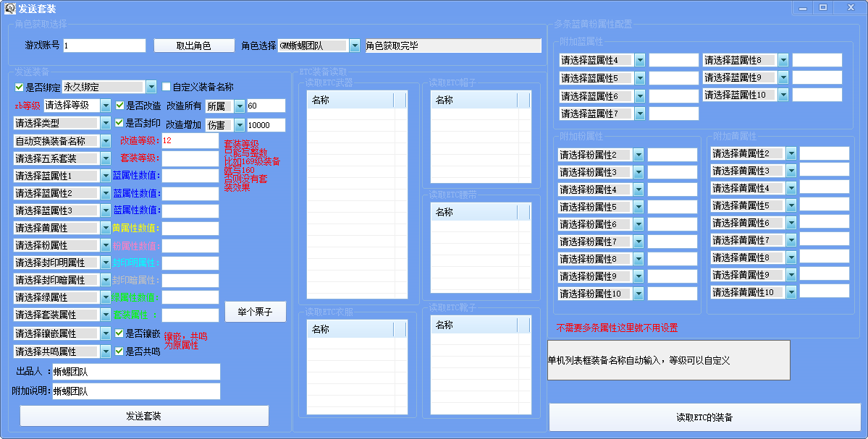Screen dimensions: 868x439
Task: Click the 取出角色 button
Action: click(194, 46)
